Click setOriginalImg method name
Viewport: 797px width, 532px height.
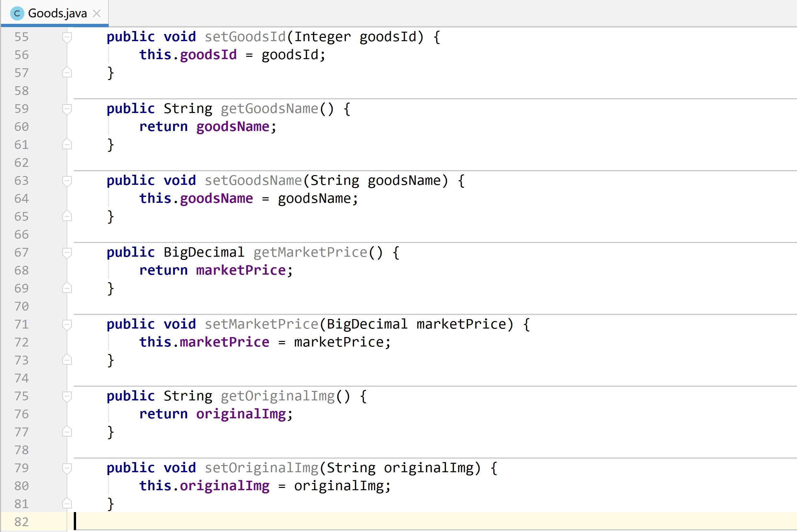(x=262, y=468)
